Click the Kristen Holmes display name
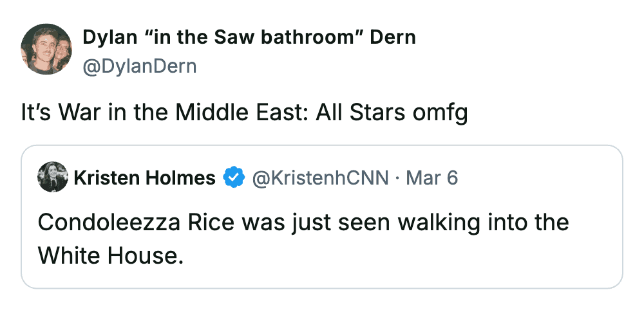Viewport: 644px width, 310px height. (x=145, y=177)
